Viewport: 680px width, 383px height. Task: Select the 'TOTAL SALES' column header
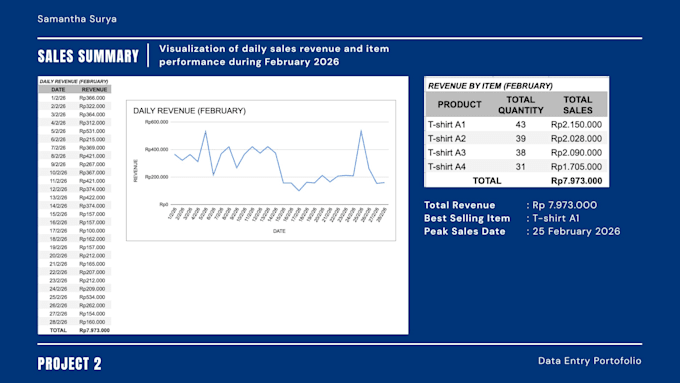click(578, 105)
